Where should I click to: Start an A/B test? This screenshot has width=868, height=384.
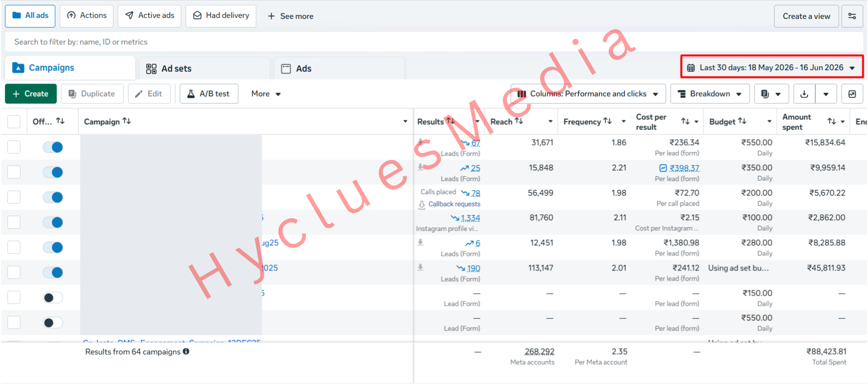[x=209, y=94]
